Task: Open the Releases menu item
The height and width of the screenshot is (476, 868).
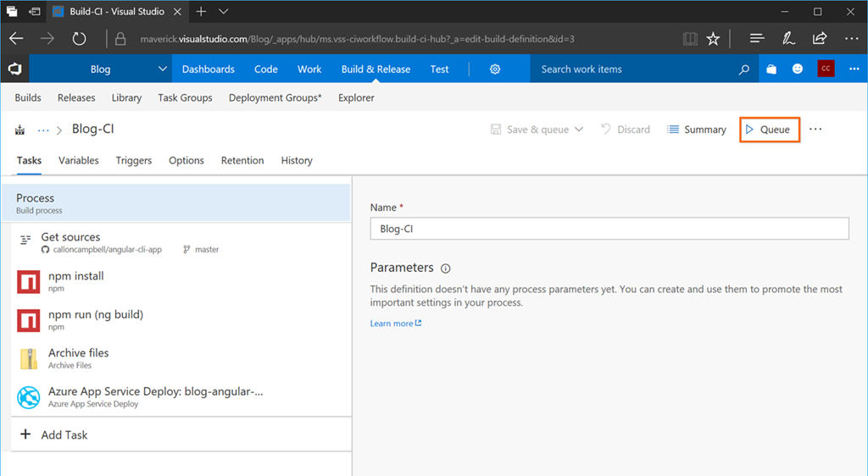Action: click(x=76, y=97)
